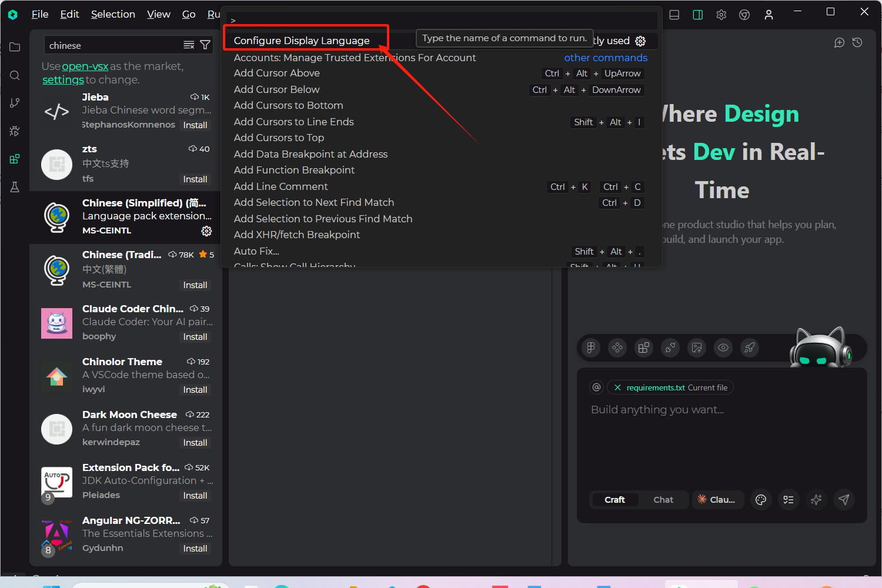Image resolution: width=882 pixels, height=588 pixels.
Task: Click the send message arrow icon
Action: 844,499
